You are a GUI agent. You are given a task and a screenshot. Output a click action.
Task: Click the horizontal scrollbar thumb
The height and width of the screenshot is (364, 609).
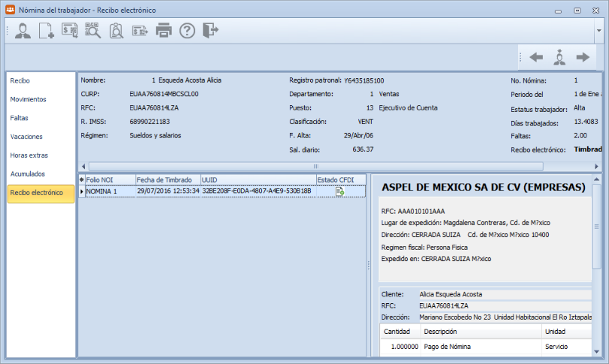pos(315,167)
